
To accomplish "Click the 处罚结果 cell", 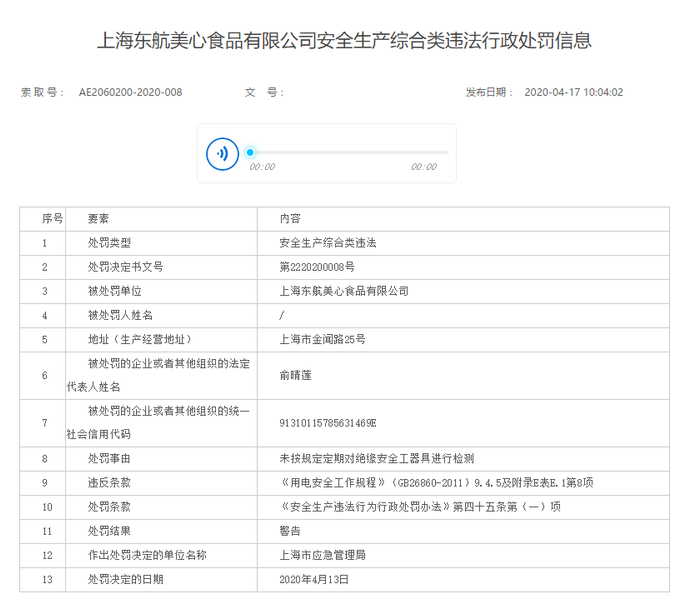I will (x=161, y=531).
